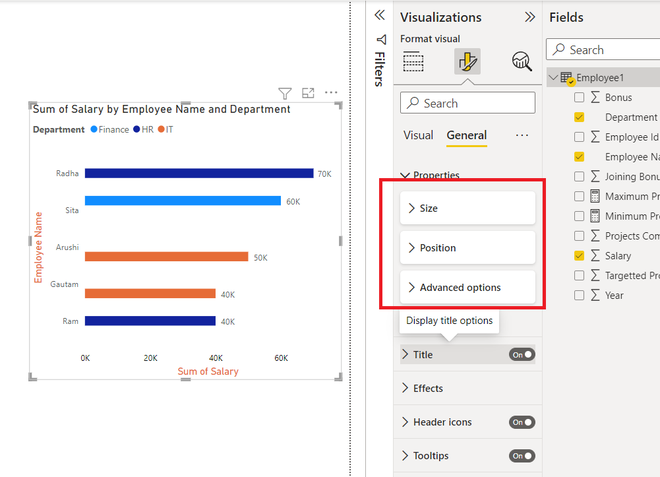The width and height of the screenshot is (660, 477).
Task: Check the Bonus field checkbox
Action: [579, 97]
